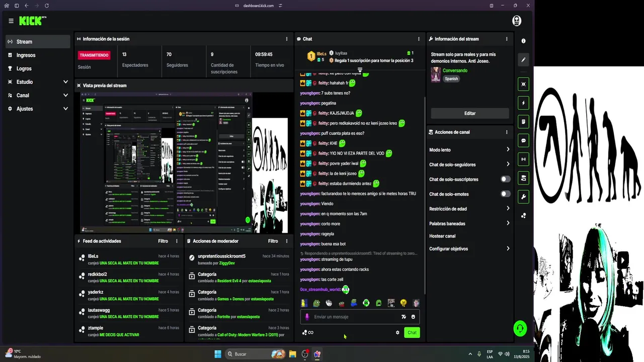This screenshot has height=362, width=644.
Task: Toggle Chat de solo-emotes switch
Action: [x=505, y=194]
